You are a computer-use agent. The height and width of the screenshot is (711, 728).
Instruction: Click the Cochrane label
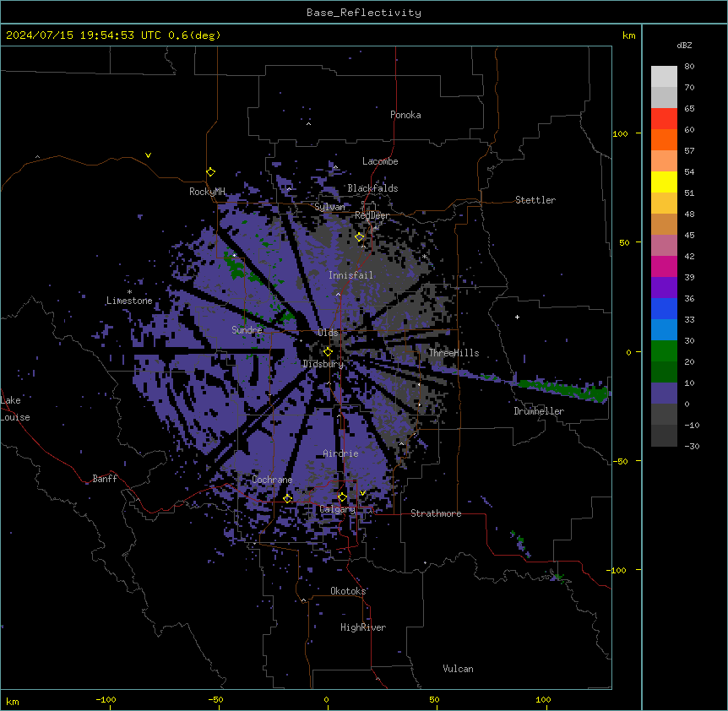(272, 480)
